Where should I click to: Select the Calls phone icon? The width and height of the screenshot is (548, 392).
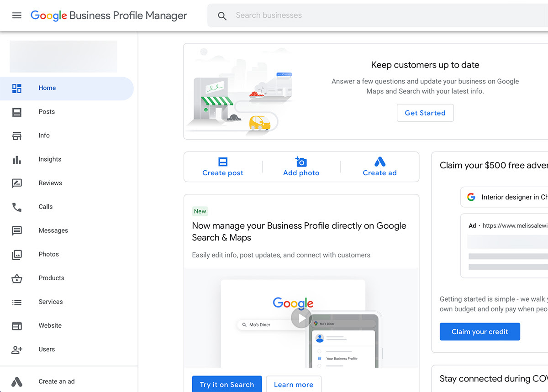pos(17,207)
